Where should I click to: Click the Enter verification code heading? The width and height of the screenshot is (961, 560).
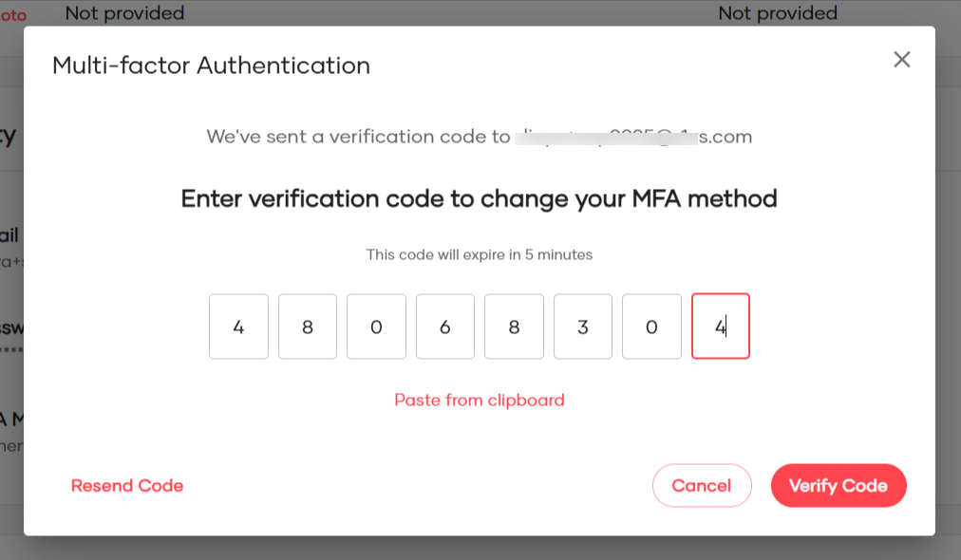click(x=479, y=198)
